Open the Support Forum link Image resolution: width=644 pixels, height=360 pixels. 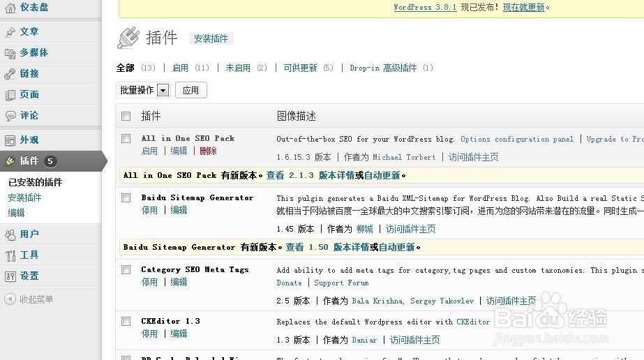[341, 283]
